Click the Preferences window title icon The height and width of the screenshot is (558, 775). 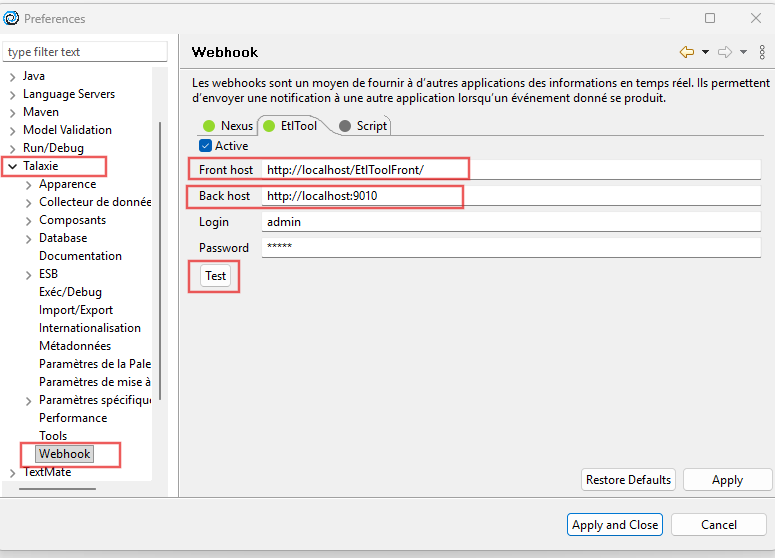pyautogui.click(x=12, y=18)
